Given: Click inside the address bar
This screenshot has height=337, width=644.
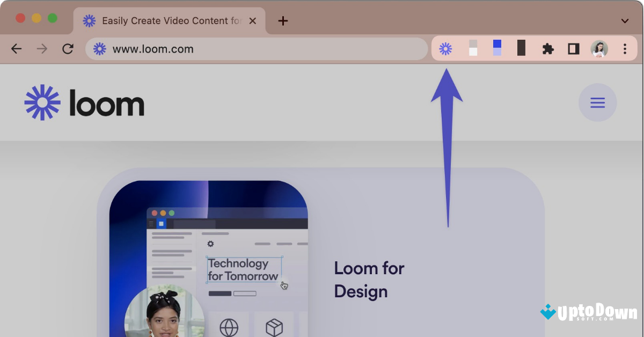Looking at the screenshot, I should coord(241,48).
